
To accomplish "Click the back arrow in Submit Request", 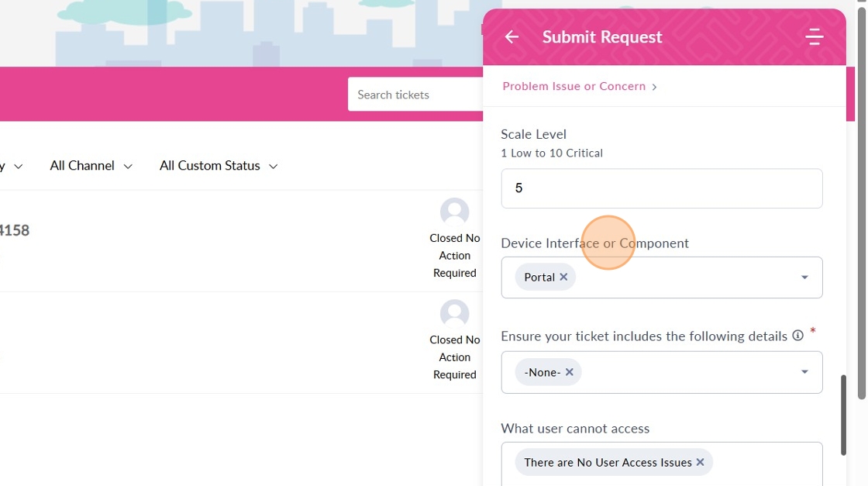I will tap(511, 36).
